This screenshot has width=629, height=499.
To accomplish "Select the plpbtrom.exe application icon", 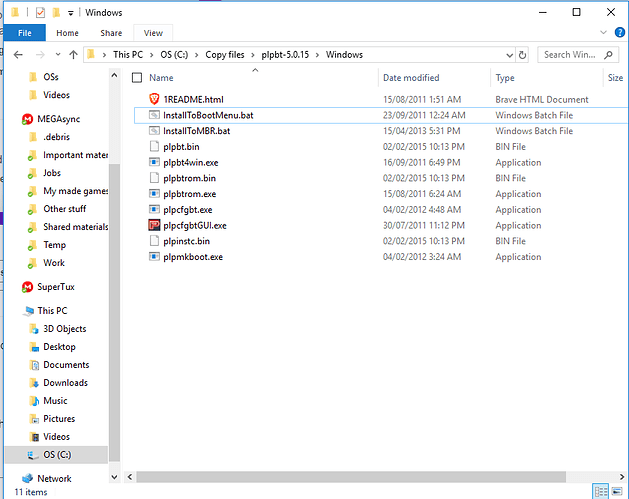I will [154, 194].
